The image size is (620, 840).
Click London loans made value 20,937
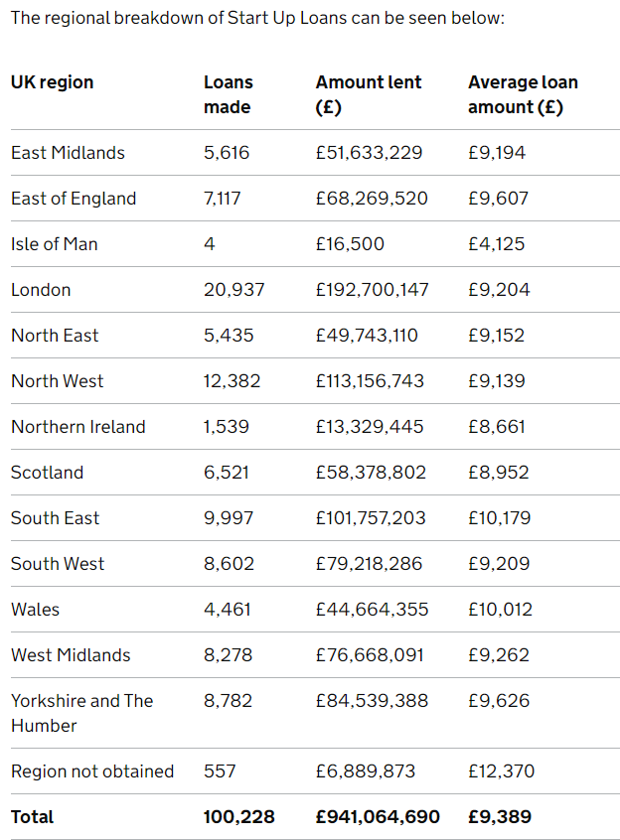pyautogui.click(x=234, y=290)
